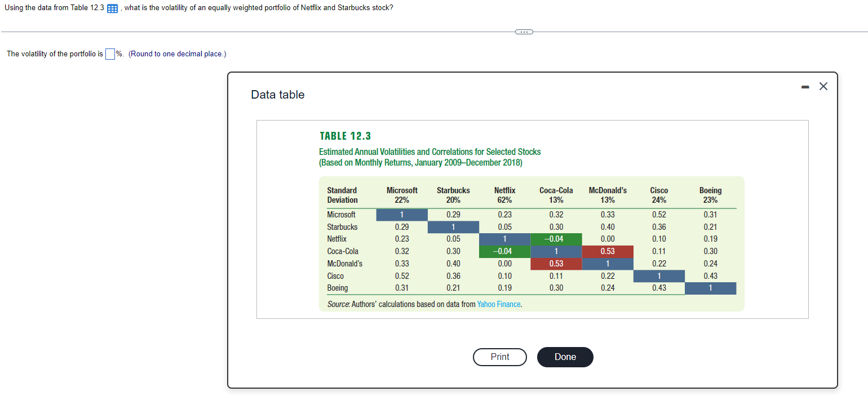
Task: Click the Cisco diagonal highlighted cell
Action: tap(658, 275)
